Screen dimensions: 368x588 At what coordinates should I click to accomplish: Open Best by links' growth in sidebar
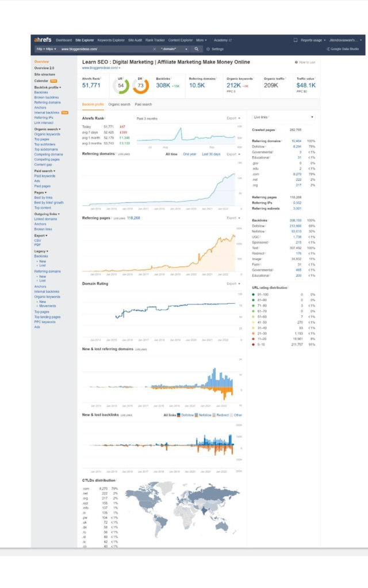point(49,203)
